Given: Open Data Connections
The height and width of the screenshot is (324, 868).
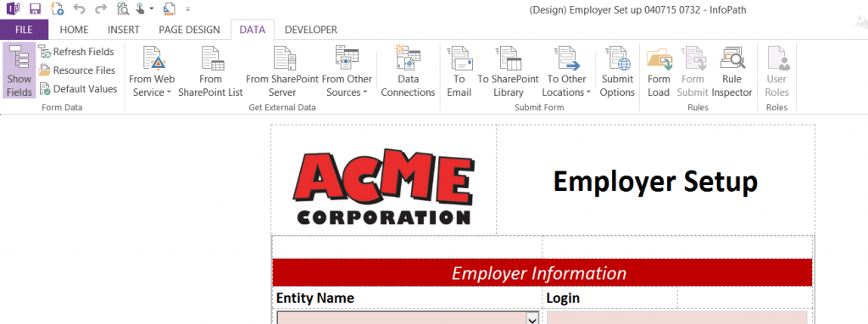Looking at the screenshot, I should coord(408,71).
